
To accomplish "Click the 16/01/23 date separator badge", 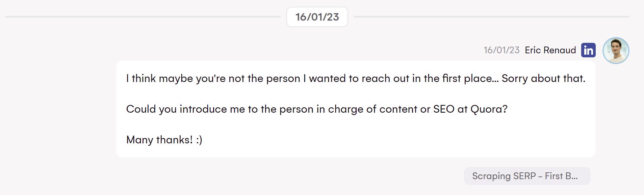I will pos(317,17).
